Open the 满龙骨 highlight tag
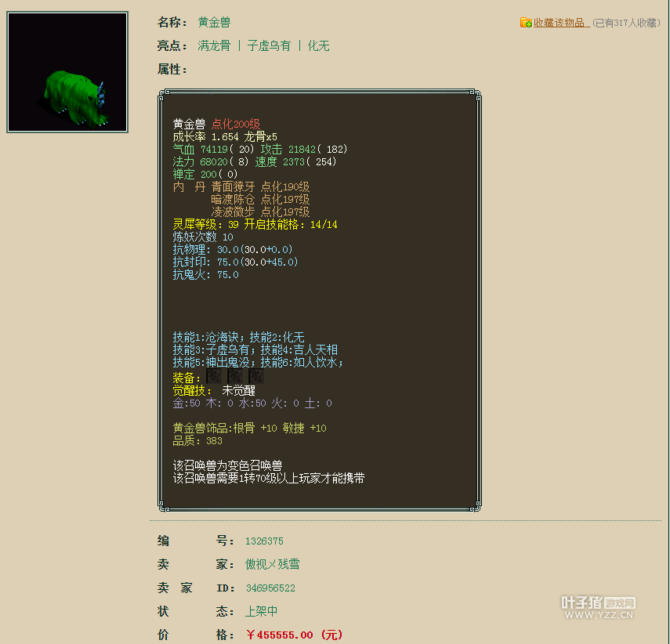This screenshot has height=644, width=670. [x=214, y=46]
